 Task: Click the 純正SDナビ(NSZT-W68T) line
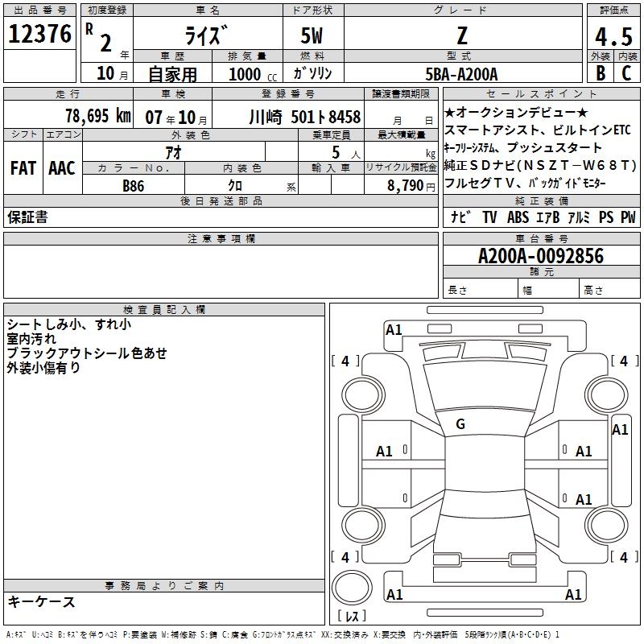coord(540,165)
